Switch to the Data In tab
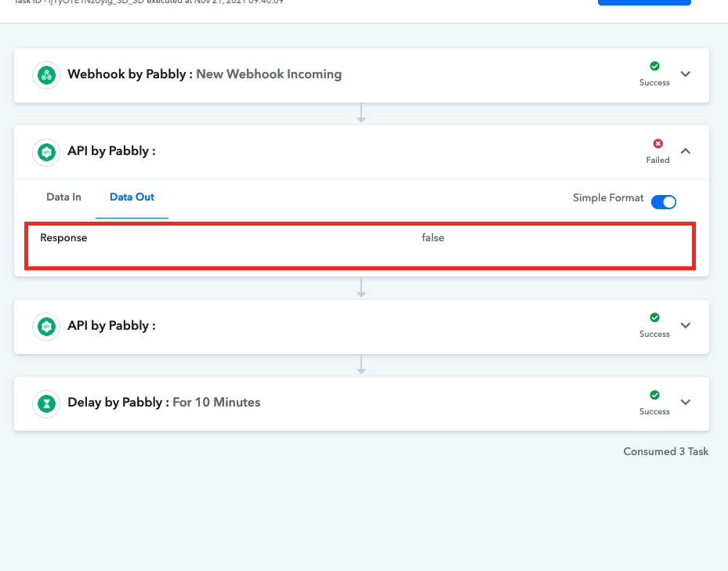The height and width of the screenshot is (571, 728). click(x=63, y=197)
